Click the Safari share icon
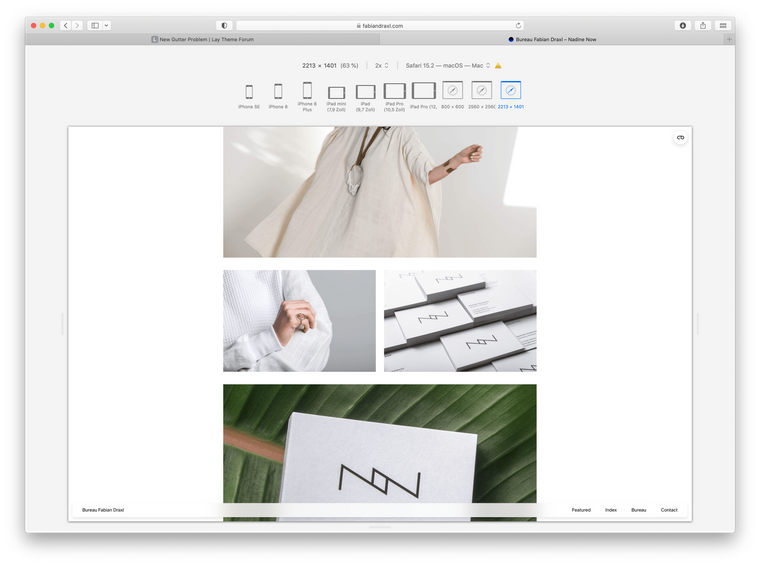 703,25
